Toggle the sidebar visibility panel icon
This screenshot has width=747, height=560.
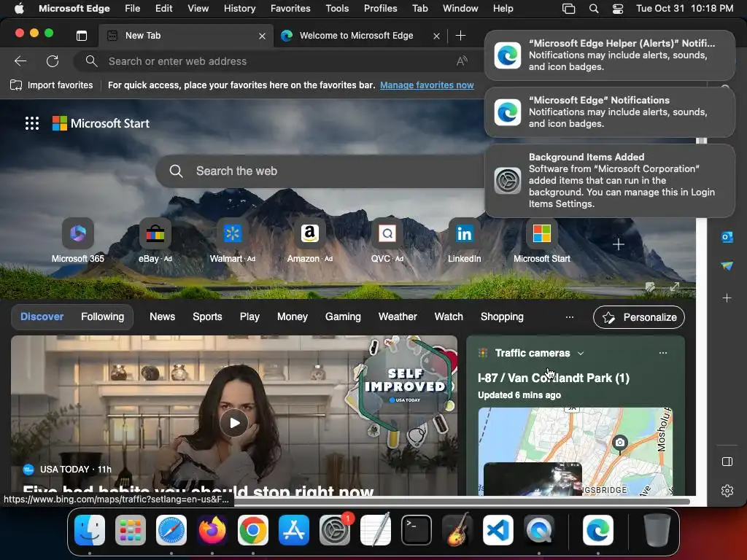coord(727,462)
